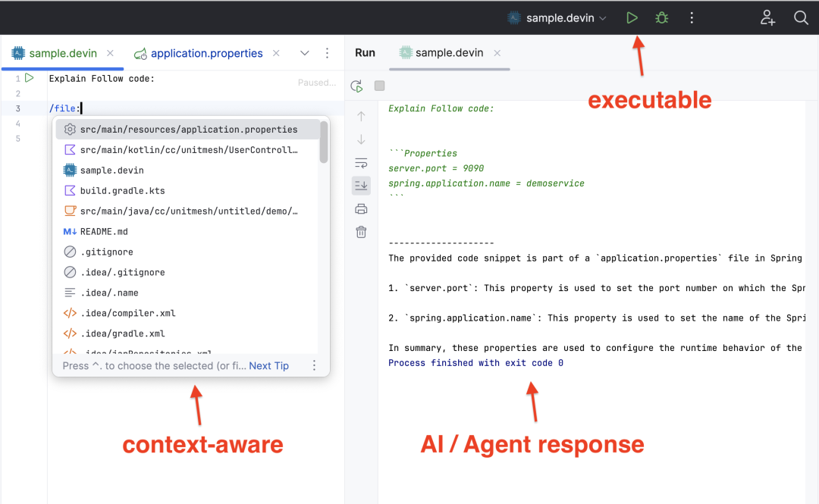Viewport: 819px width, 504px height.
Task: Click the server.port = 9090 console line
Action: pos(436,168)
